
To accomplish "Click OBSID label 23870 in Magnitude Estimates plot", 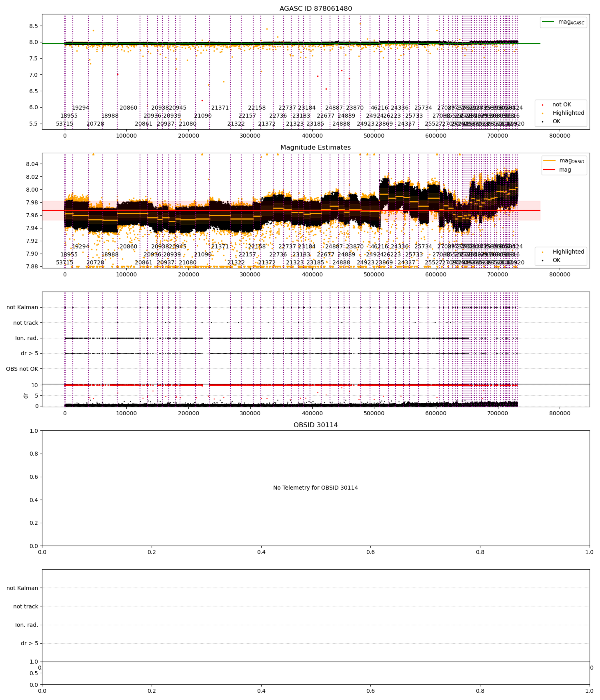I will [355, 247].
